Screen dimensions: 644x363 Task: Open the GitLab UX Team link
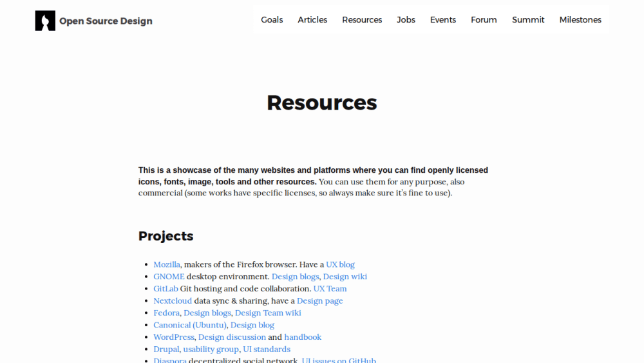[x=330, y=289]
